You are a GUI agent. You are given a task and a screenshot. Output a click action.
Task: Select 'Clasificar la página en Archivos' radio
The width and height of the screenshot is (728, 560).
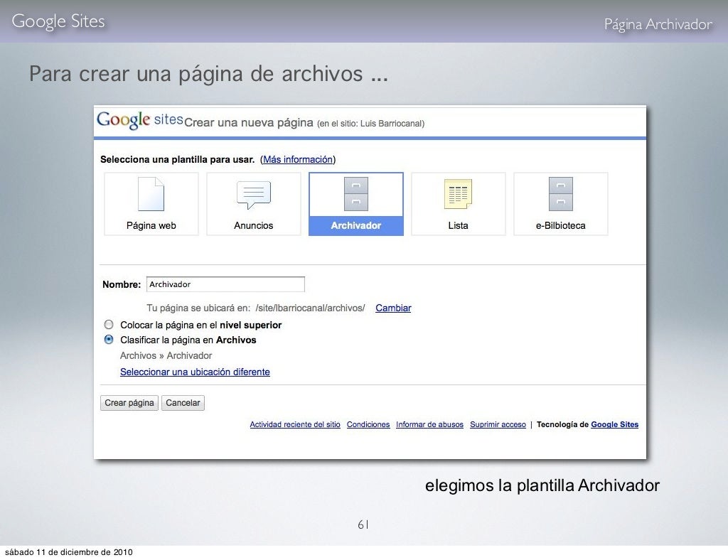coord(109,340)
